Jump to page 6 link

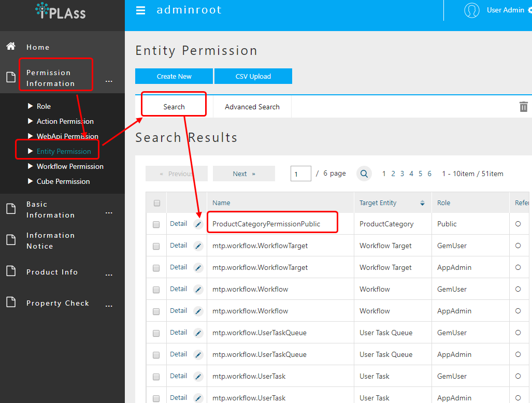(x=429, y=174)
